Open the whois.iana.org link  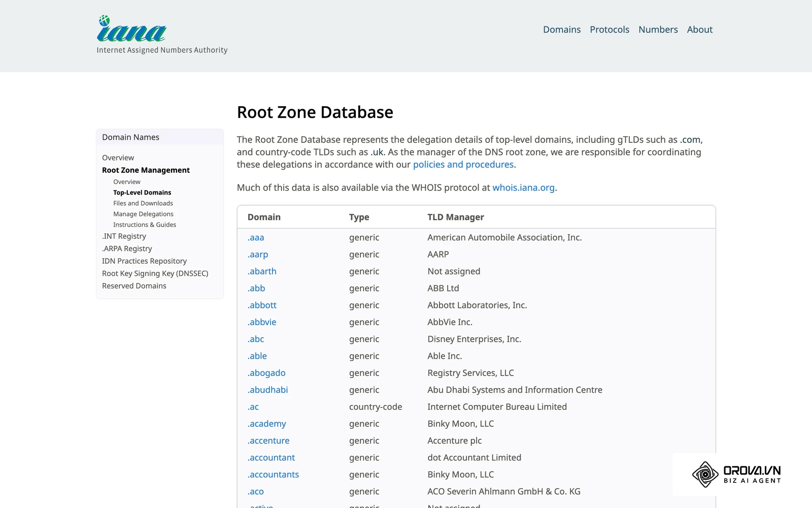(x=524, y=187)
